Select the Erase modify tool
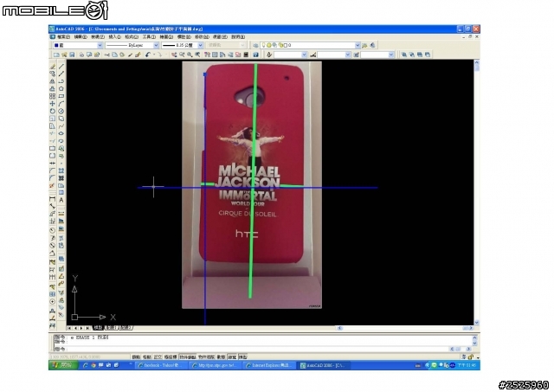The image size is (554, 392). click(52, 67)
